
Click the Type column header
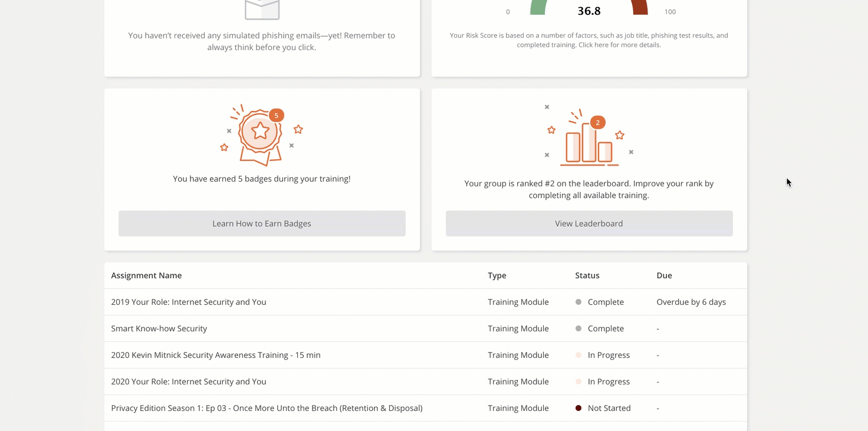click(497, 275)
